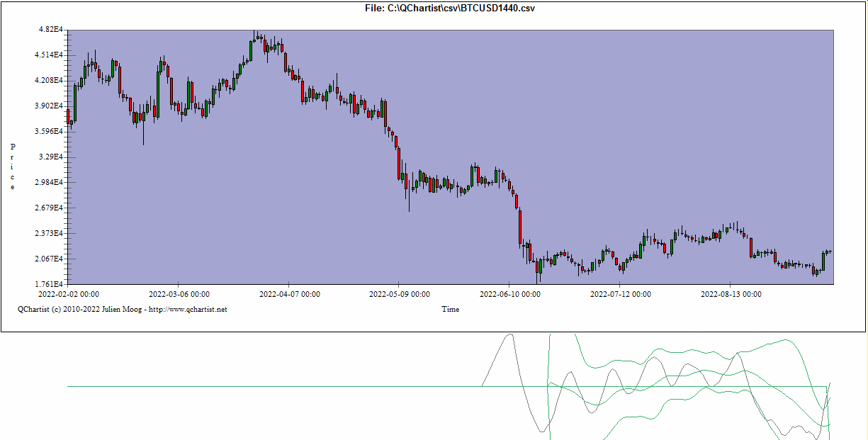Click the Time x-axis title
868x440 pixels.
(450, 309)
